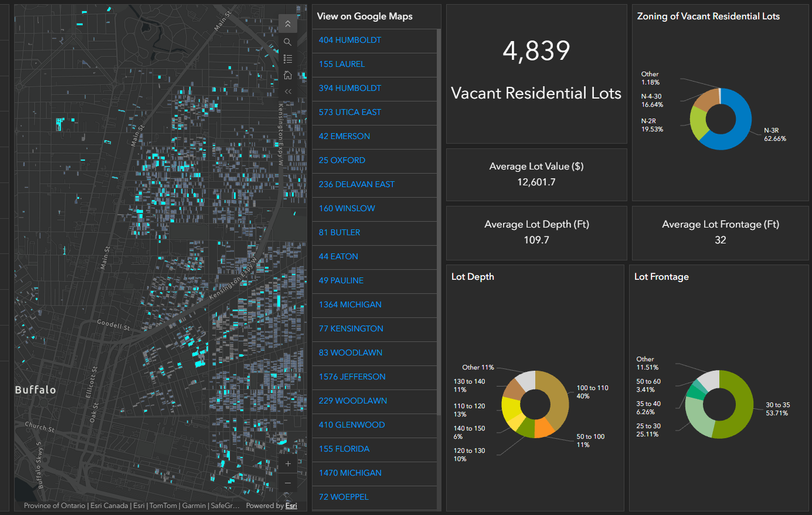812x515 pixels.
Task: Select 49 PAULINE list entry
Action: [375, 280]
